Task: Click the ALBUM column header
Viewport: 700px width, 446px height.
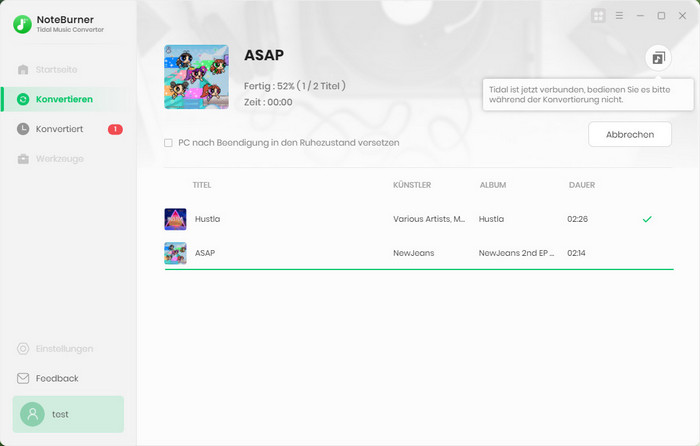Action: coord(493,185)
